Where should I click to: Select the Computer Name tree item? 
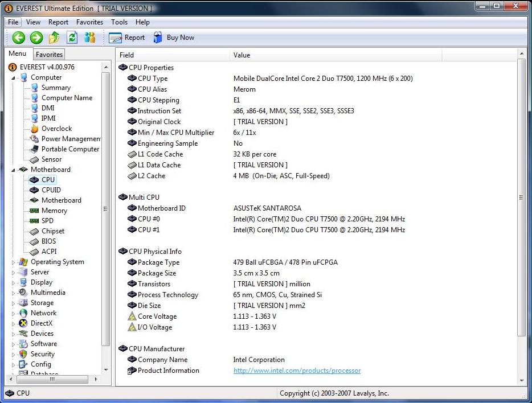tap(67, 98)
